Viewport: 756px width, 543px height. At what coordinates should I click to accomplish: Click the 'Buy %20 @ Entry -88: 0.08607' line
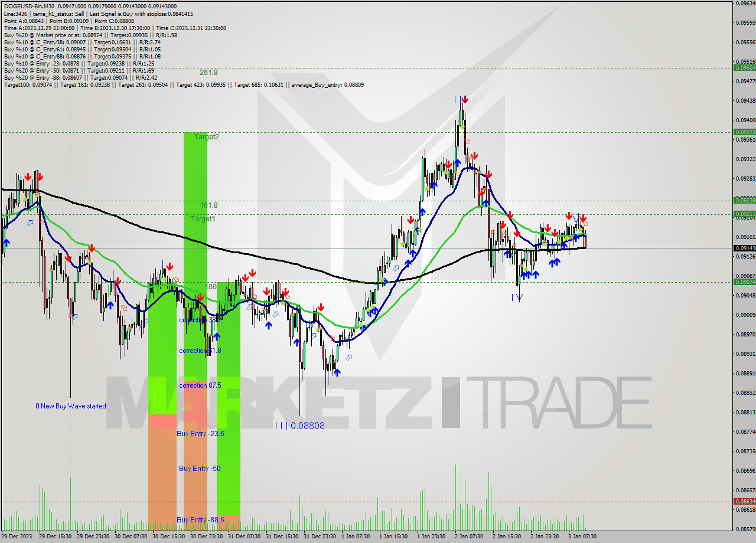pyautogui.click(x=80, y=77)
